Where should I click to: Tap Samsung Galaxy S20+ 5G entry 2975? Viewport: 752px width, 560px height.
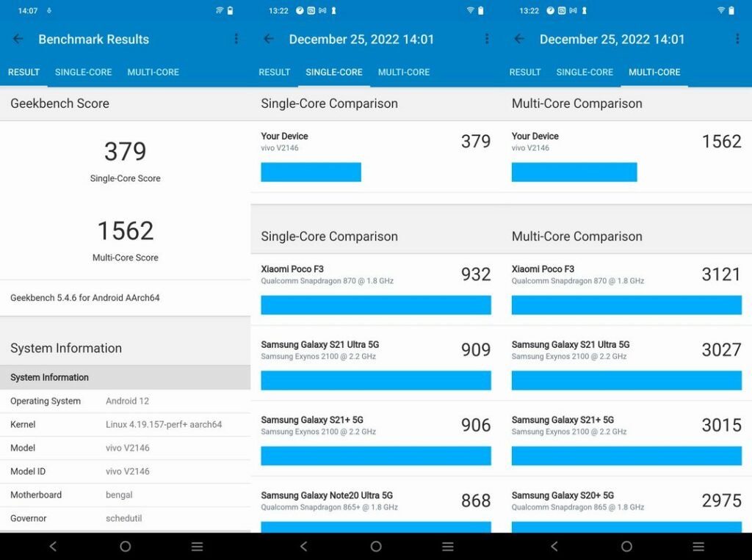(x=627, y=505)
